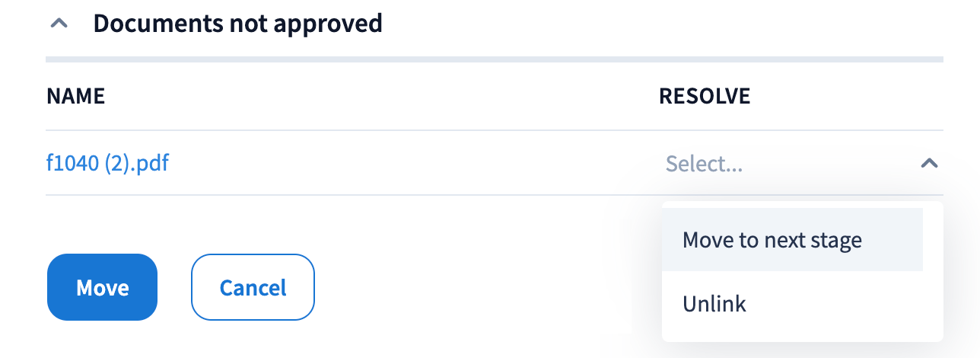View the f1040 (2).pdf file

point(107,163)
